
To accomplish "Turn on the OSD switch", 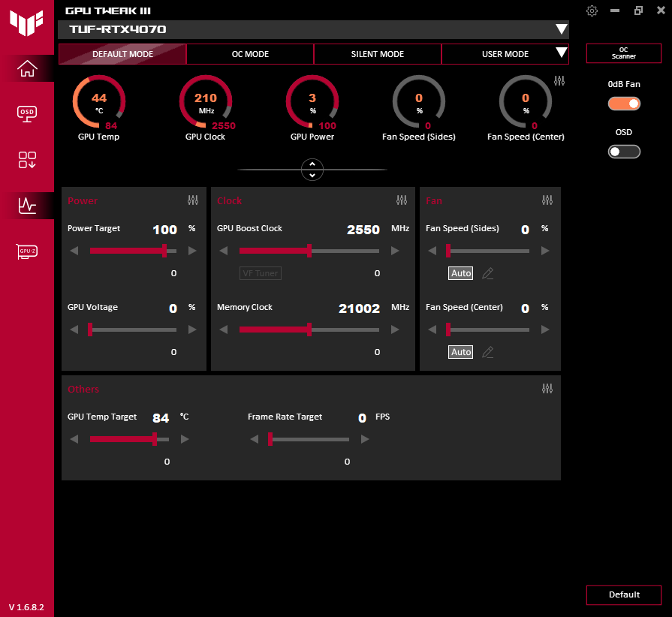I will coord(624,152).
